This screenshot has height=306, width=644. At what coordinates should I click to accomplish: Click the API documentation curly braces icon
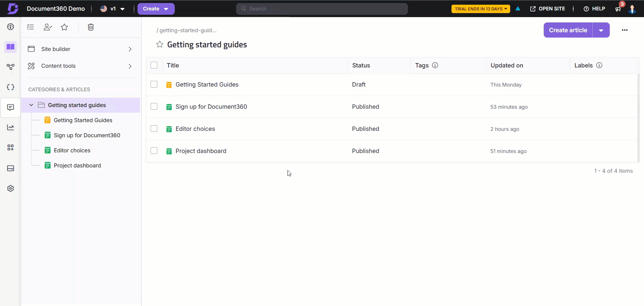click(10, 87)
